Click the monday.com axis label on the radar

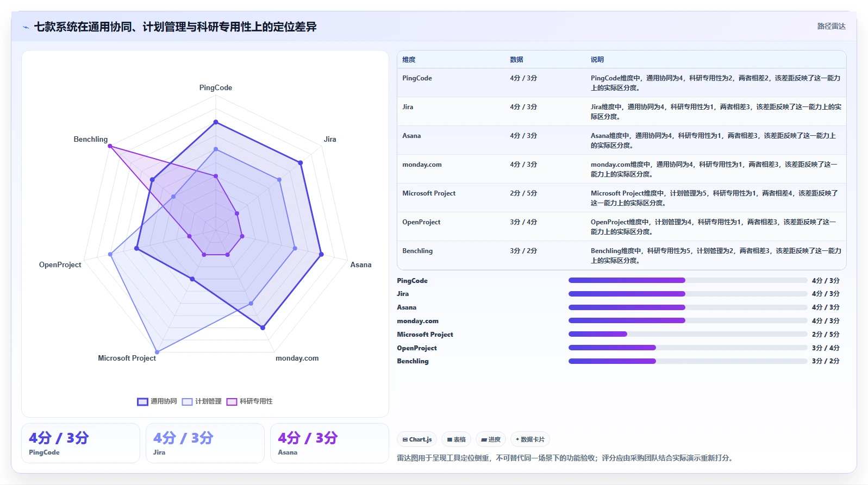click(297, 358)
